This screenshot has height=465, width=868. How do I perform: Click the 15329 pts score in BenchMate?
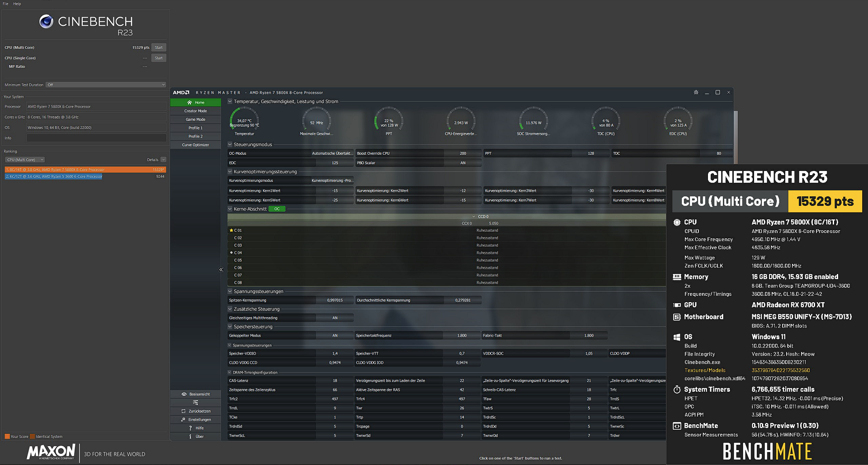point(825,201)
